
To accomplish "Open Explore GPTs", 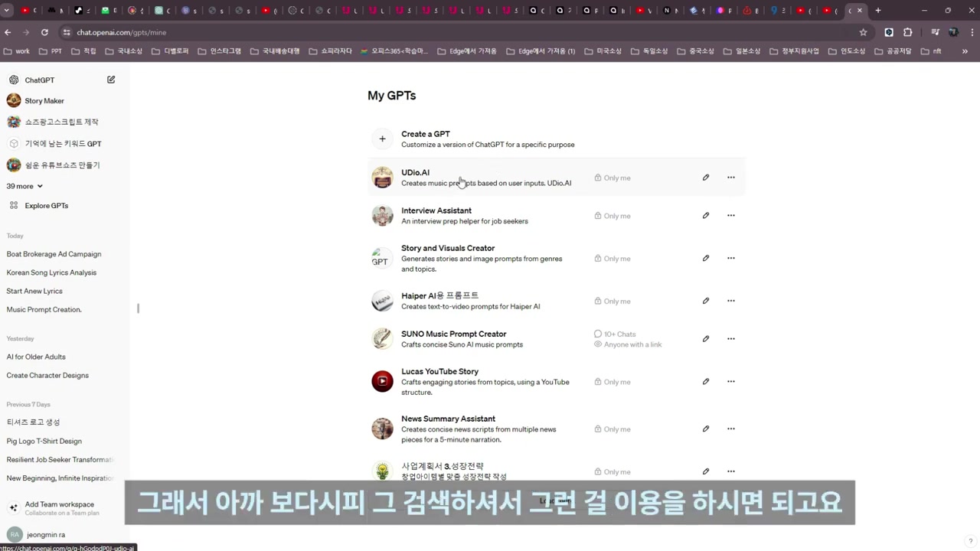I will tap(46, 206).
